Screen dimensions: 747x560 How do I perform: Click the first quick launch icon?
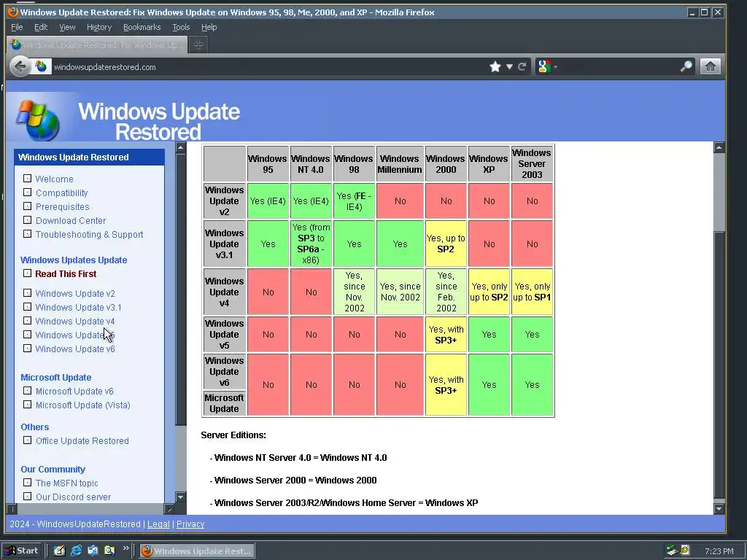[x=59, y=551]
